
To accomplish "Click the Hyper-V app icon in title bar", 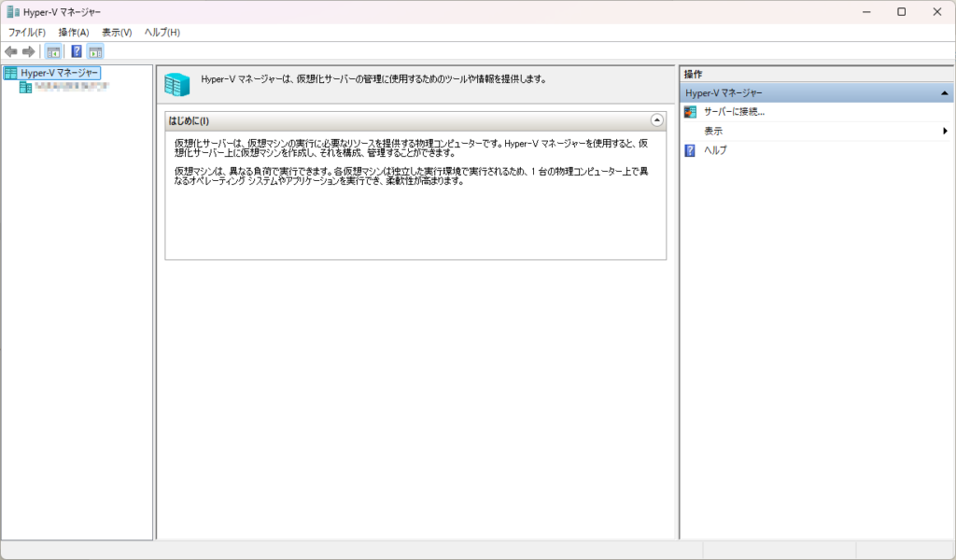I will tap(11, 11).
